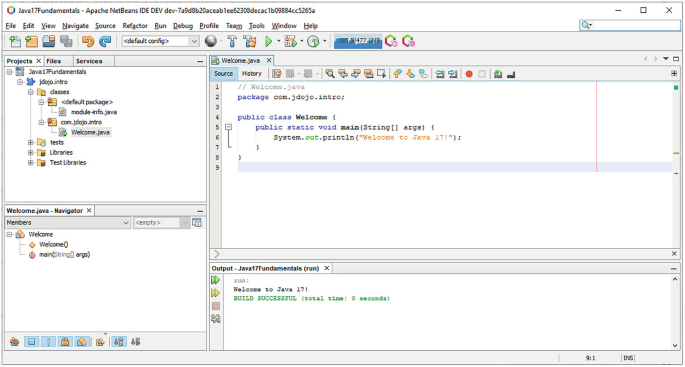Select the Source view button

[224, 73]
